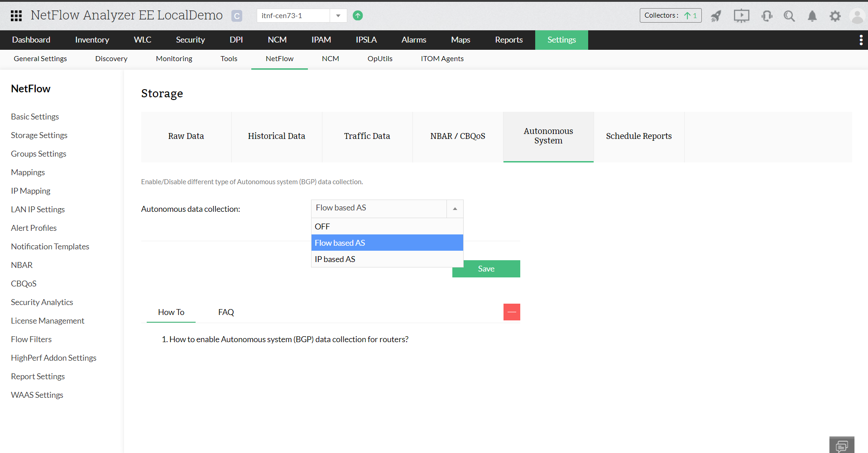
Task: Choose the OFF option
Action: pos(387,226)
